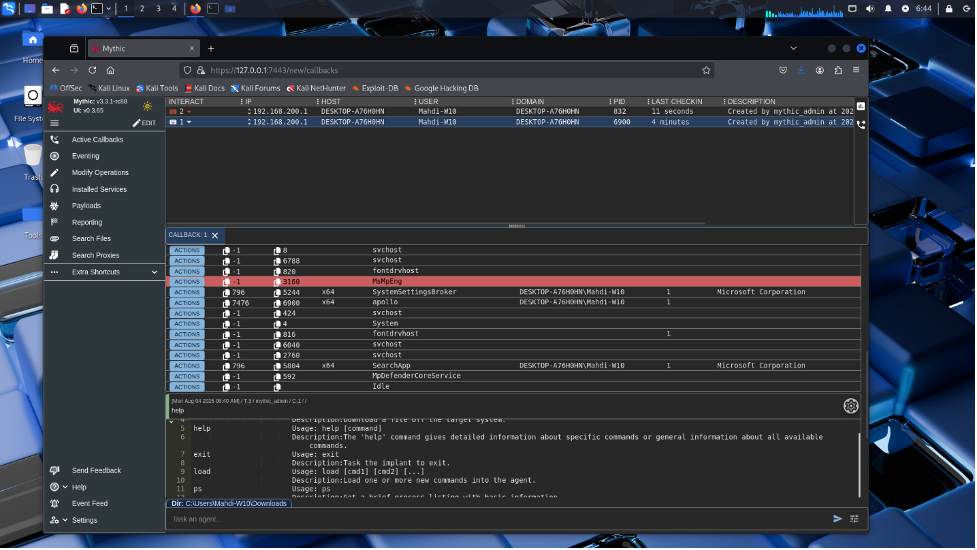977x550 pixels.
Task: Collapse the help task output arrow
Action: click(171, 422)
